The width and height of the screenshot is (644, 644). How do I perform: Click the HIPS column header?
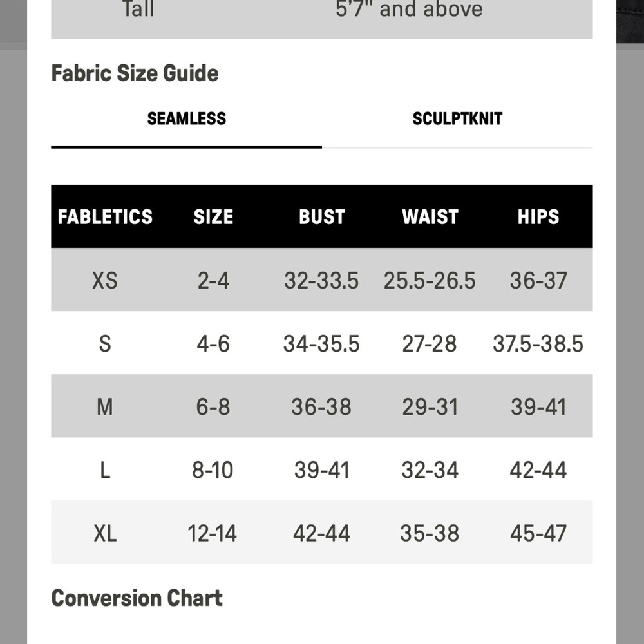click(x=538, y=216)
